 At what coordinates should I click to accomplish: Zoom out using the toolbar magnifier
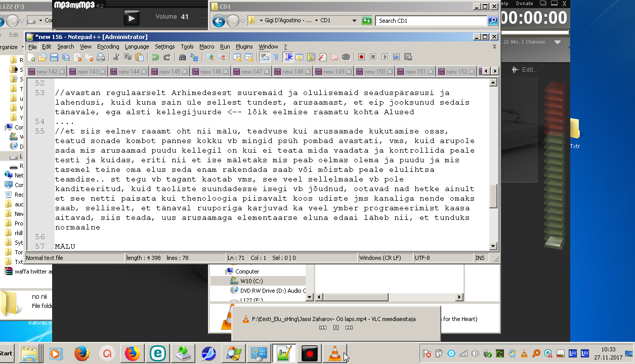(221, 57)
